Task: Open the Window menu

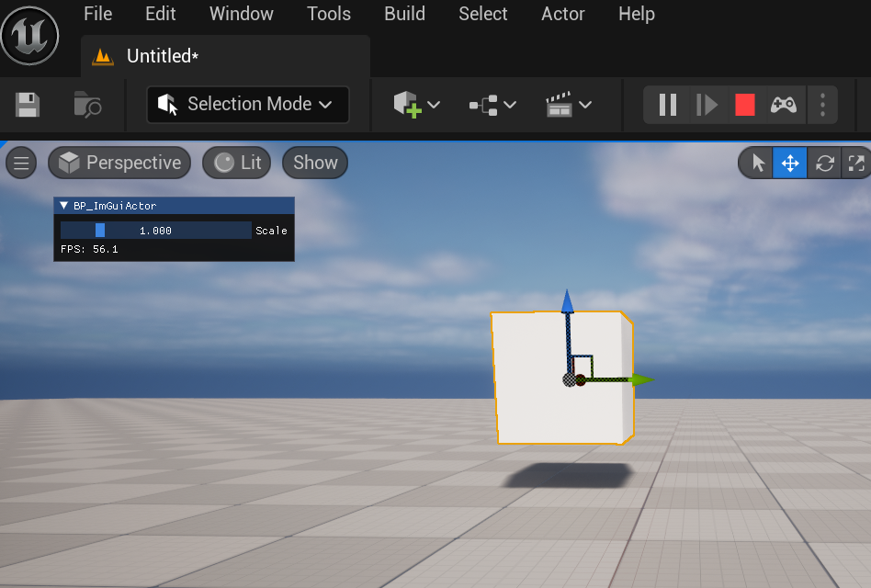Action: pyautogui.click(x=241, y=14)
